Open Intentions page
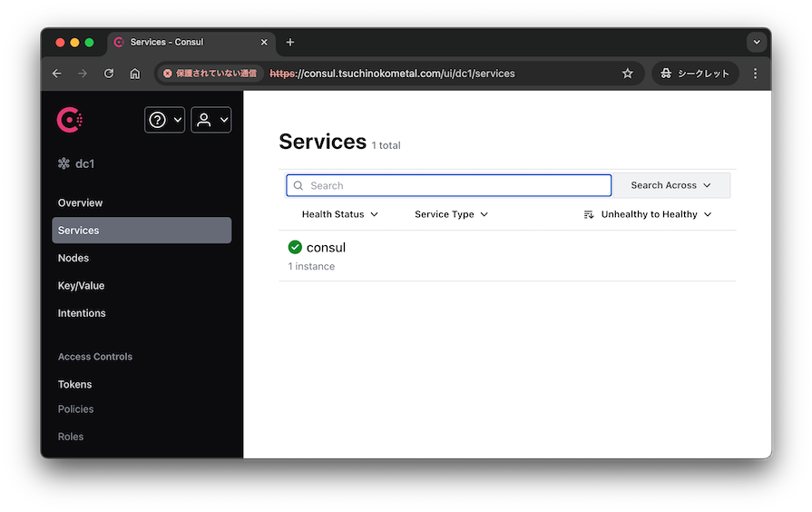812x512 pixels. pos(82,313)
